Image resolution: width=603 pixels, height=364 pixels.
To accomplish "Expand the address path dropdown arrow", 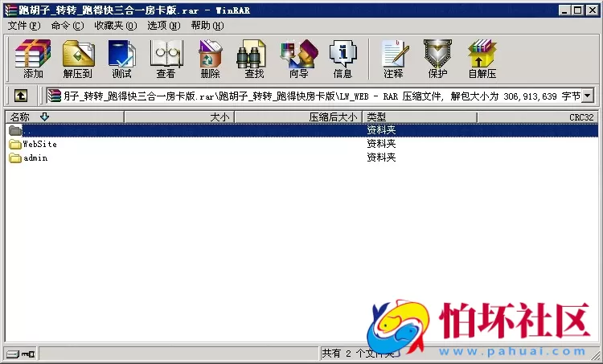I will pyautogui.click(x=588, y=96).
